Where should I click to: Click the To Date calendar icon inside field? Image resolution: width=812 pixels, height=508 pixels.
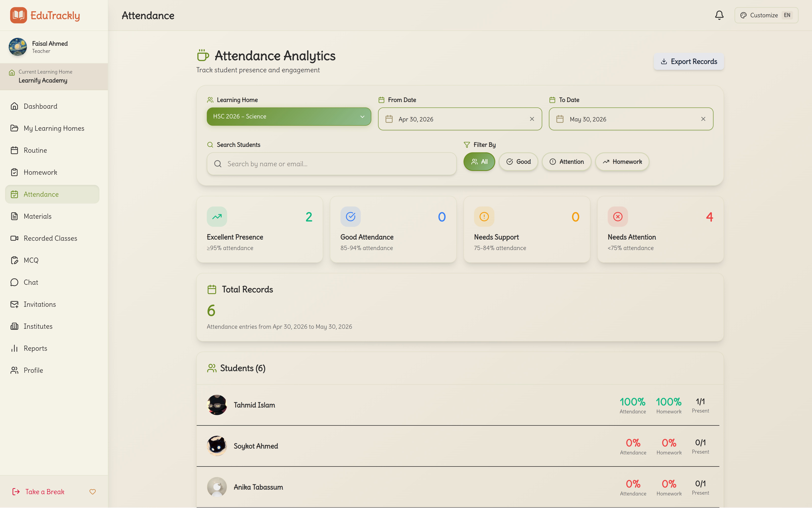560,119
